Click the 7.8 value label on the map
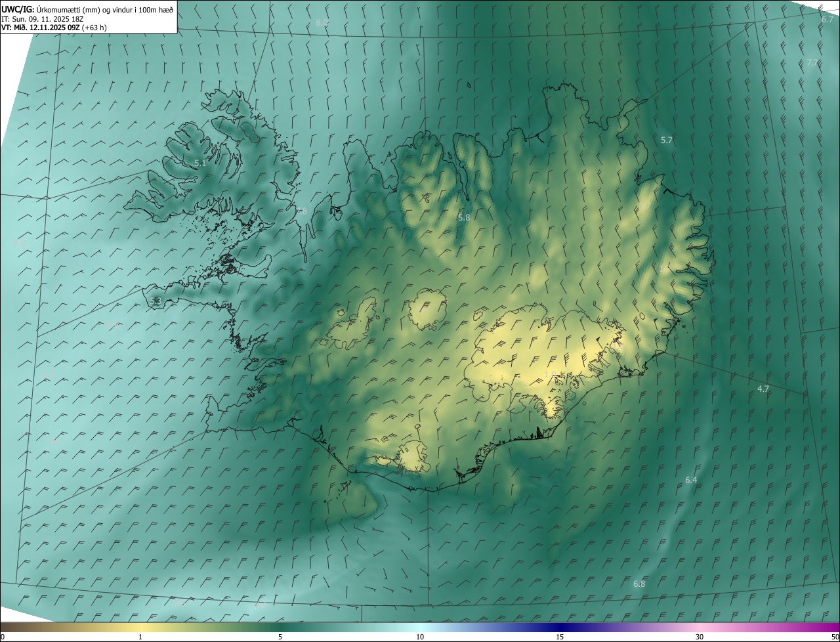 pyautogui.click(x=301, y=211)
